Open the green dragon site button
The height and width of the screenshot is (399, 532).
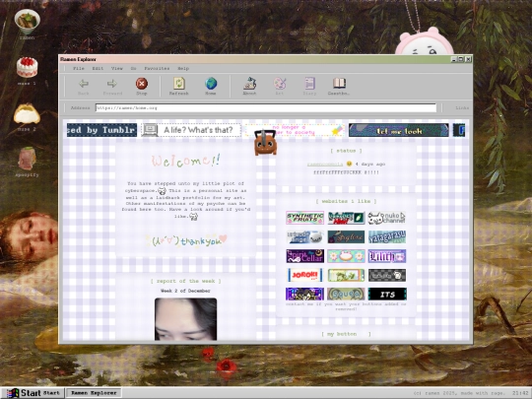click(346, 275)
